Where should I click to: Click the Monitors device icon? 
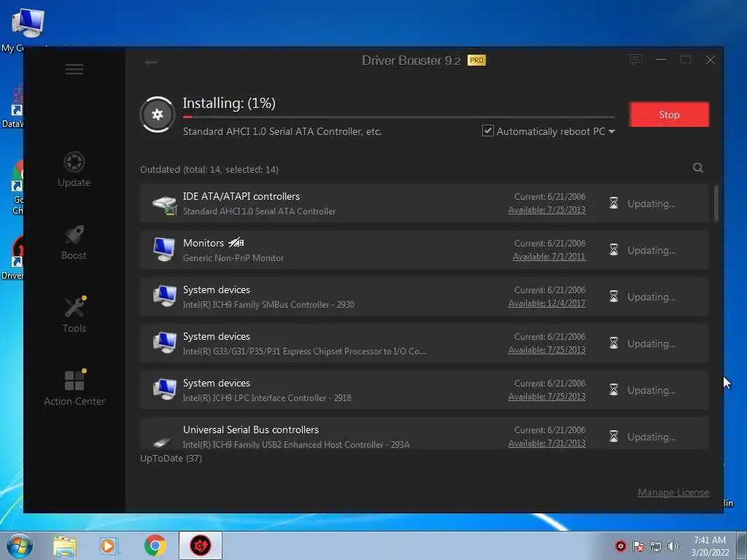[x=164, y=249]
